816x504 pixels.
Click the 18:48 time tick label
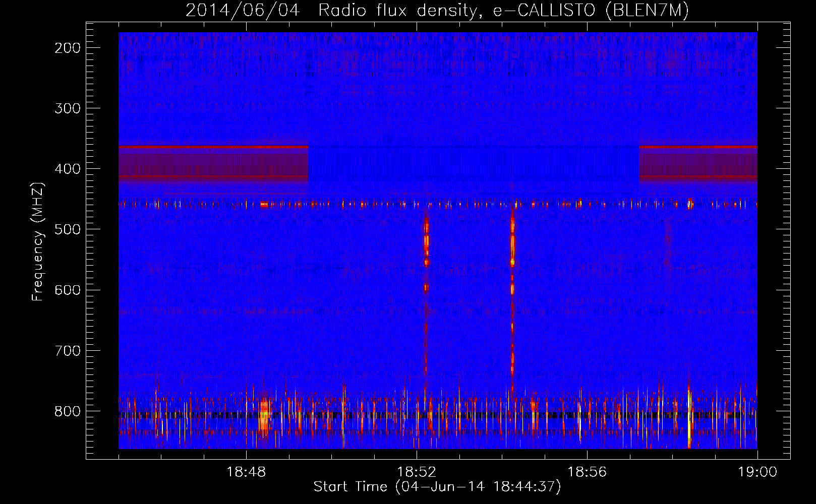(246, 472)
